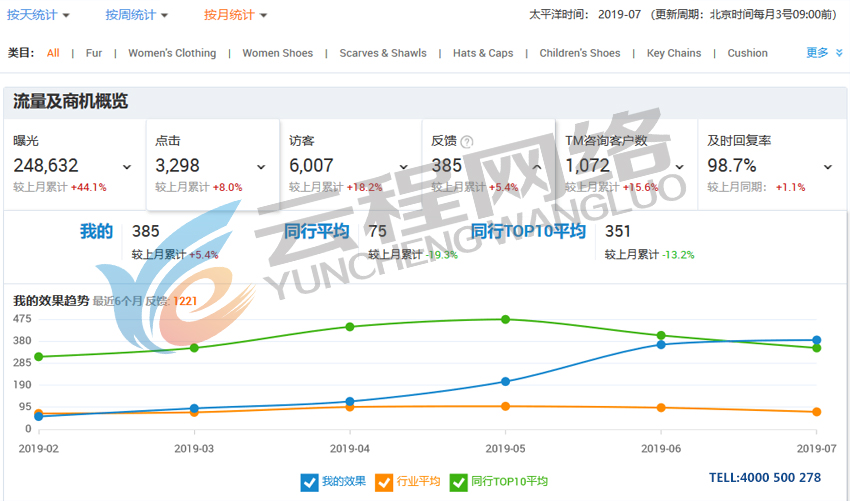Click the help icon beside 反馈
This screenshot has height=501, width=850.
pyautogui.click(x=467, y=142)
